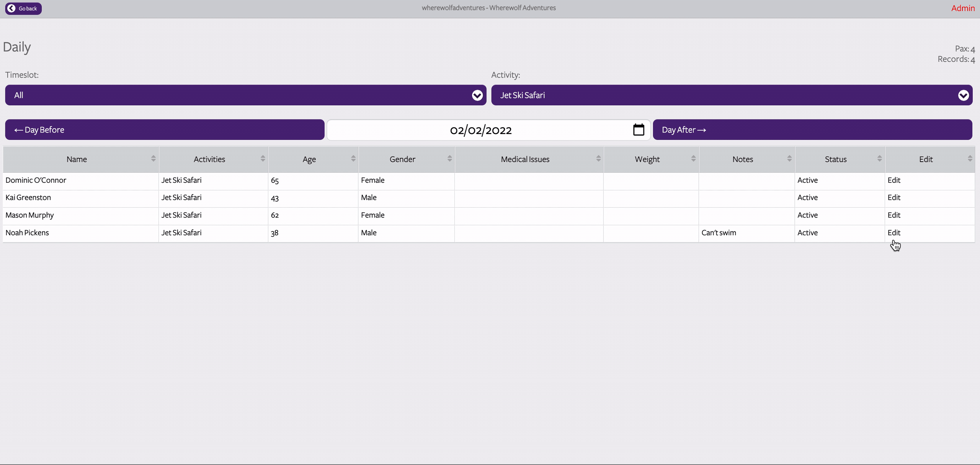
Task: Click Male in Kai Greenston's row
Action: (369, 197)
